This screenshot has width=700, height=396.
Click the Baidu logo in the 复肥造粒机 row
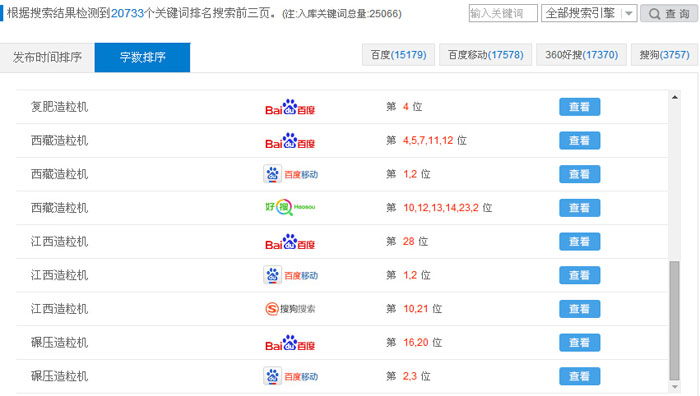point(290,107)
